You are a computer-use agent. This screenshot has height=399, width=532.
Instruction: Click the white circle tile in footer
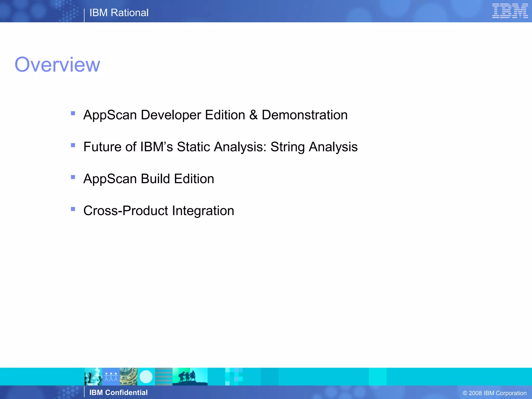[146, 376]
